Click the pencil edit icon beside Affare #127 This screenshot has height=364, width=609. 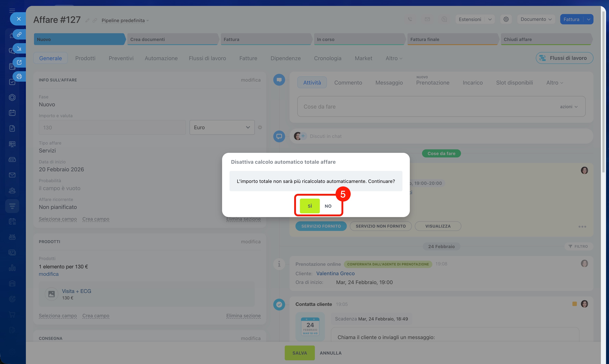pos(87,20)
